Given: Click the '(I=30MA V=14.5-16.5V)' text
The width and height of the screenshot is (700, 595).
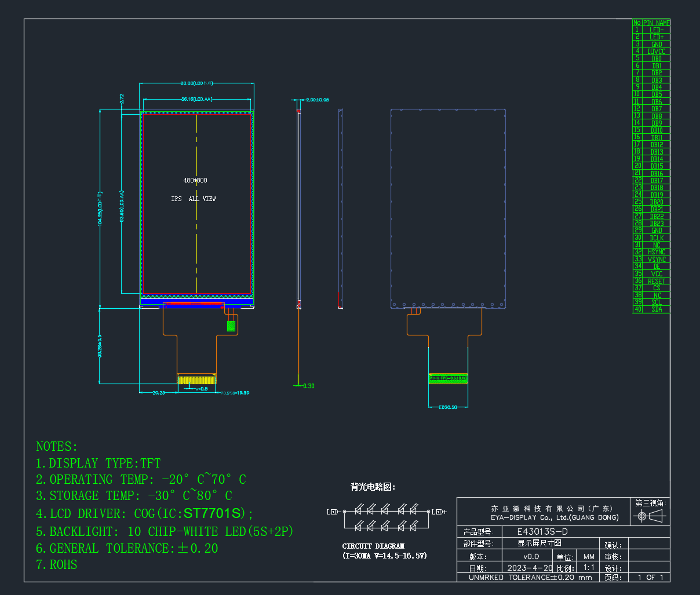Looking at the screenshot, I should [384, 556].
